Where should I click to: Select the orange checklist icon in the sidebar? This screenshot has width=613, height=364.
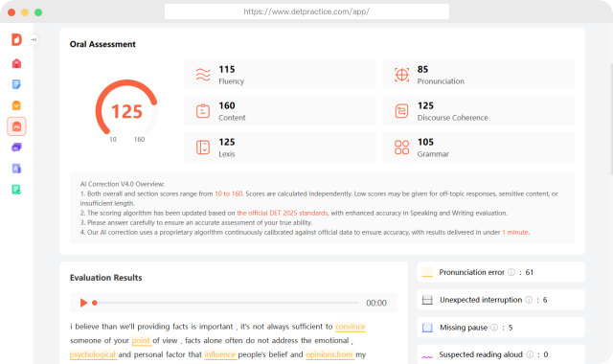[16, 105]
